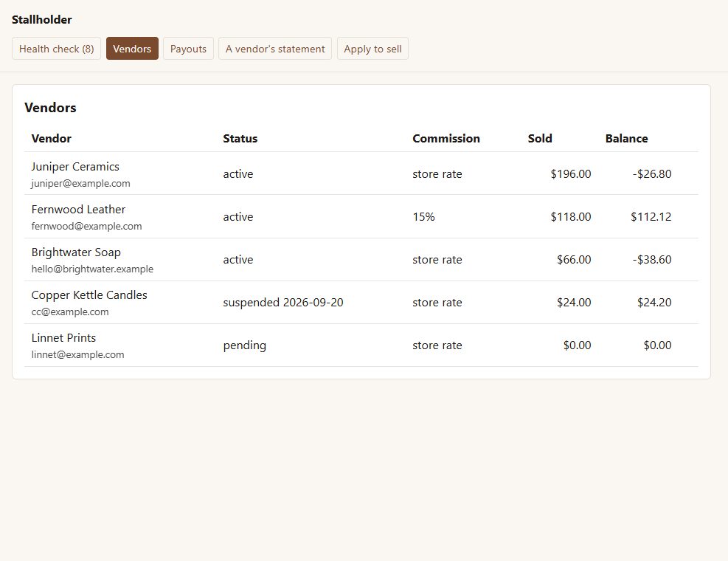Click the $112.12 balance value
The image size is (728, 561).
click(x=651, y=216)
